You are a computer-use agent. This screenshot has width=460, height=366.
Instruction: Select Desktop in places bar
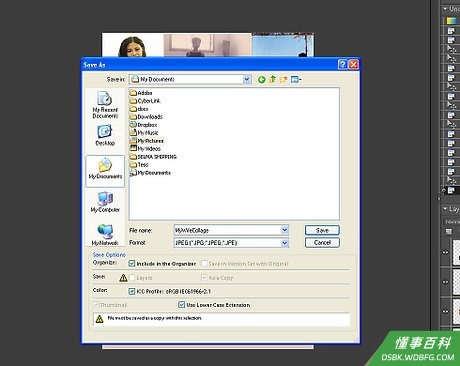point(105,135)
